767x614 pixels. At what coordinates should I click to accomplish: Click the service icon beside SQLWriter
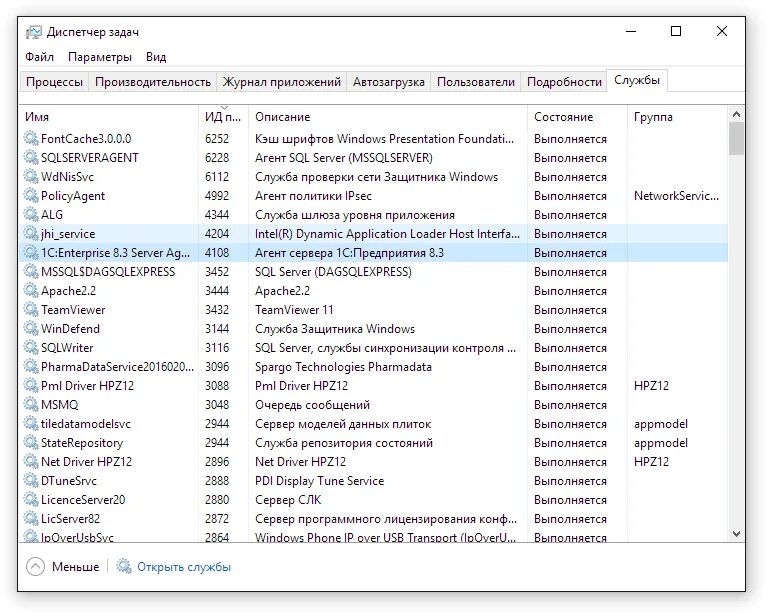[31, 347]
